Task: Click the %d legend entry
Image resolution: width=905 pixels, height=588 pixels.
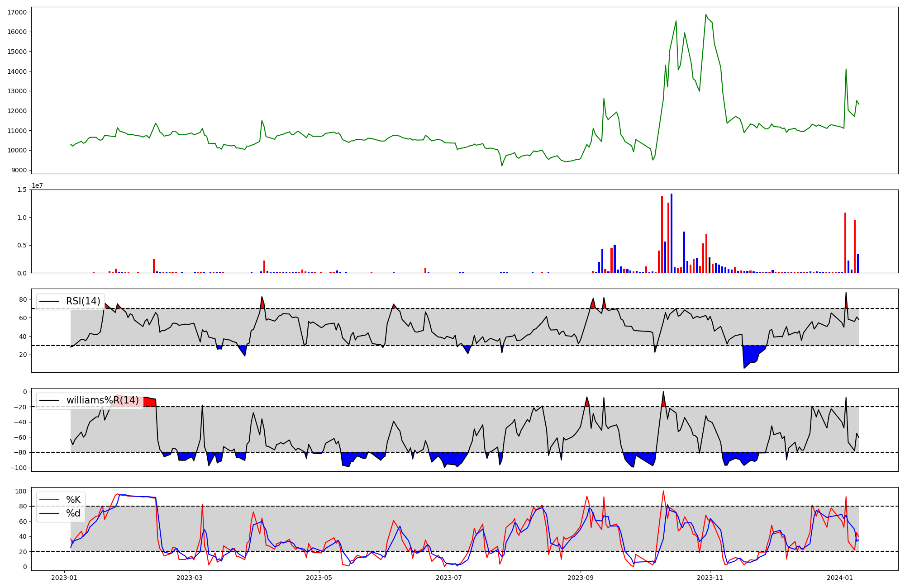Action: [x=73, y=513]
